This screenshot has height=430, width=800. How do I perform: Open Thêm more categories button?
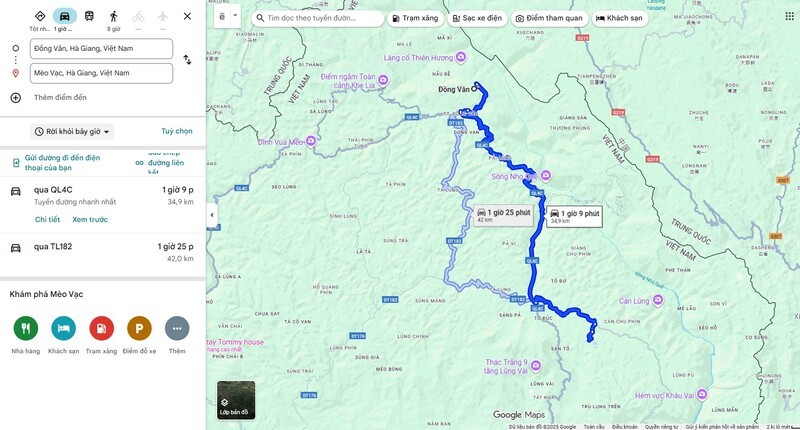tap(177, 328)
